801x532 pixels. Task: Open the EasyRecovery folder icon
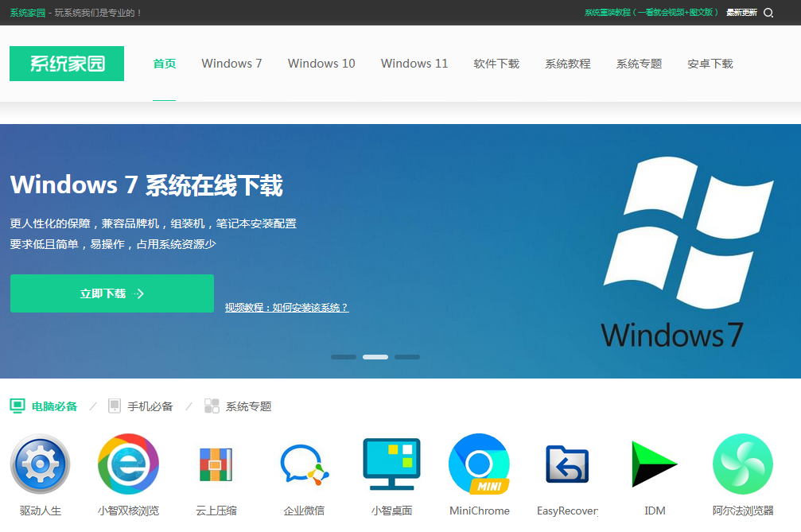click(x=568, y=464)
